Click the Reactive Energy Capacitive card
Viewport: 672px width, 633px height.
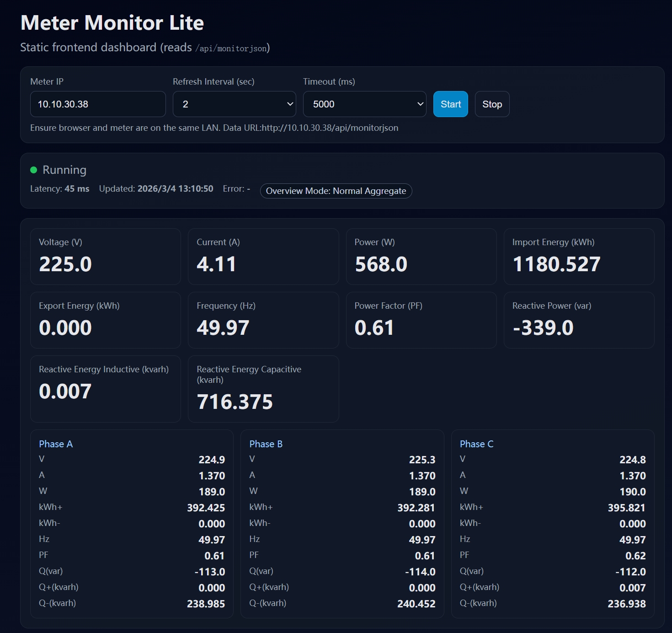263,389
